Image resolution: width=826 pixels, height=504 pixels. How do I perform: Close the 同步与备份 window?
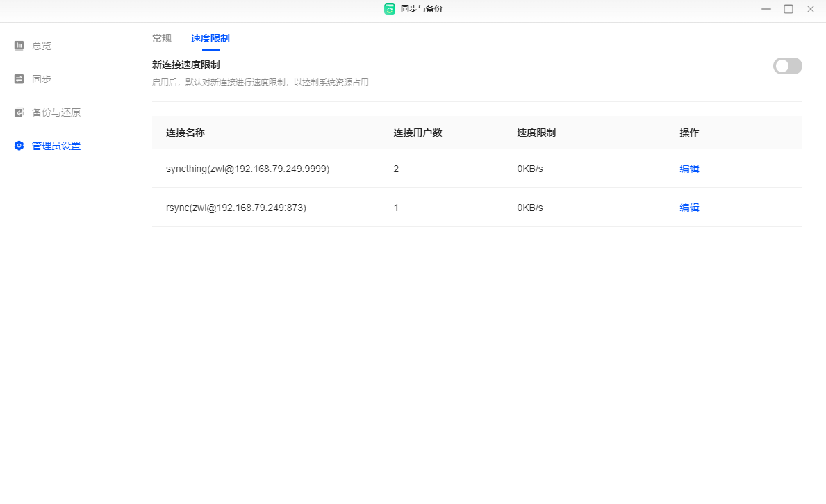click(x=811, y=9)
